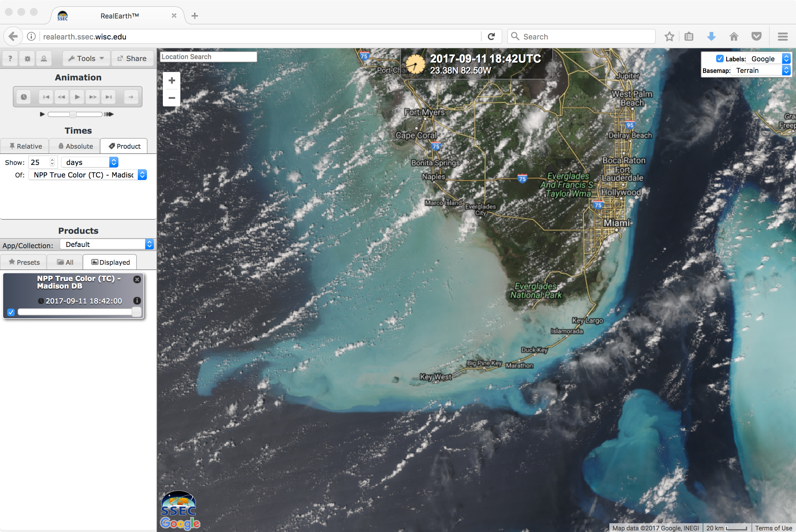Open the App/Collection Default dropdown
Viewport: 796px width, 532px height.
(107, 244)
